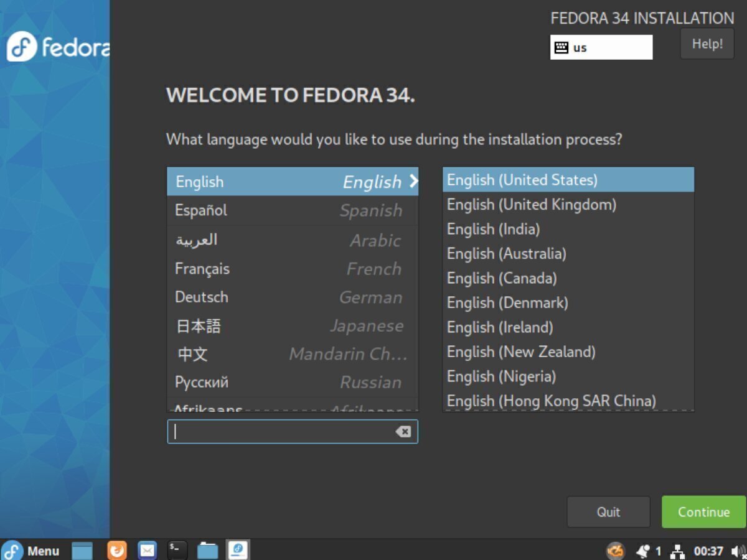Open the file manager in the taskbar
This screenshot has height=560, width=747.
pyautogui.click(x=208, y=550)
